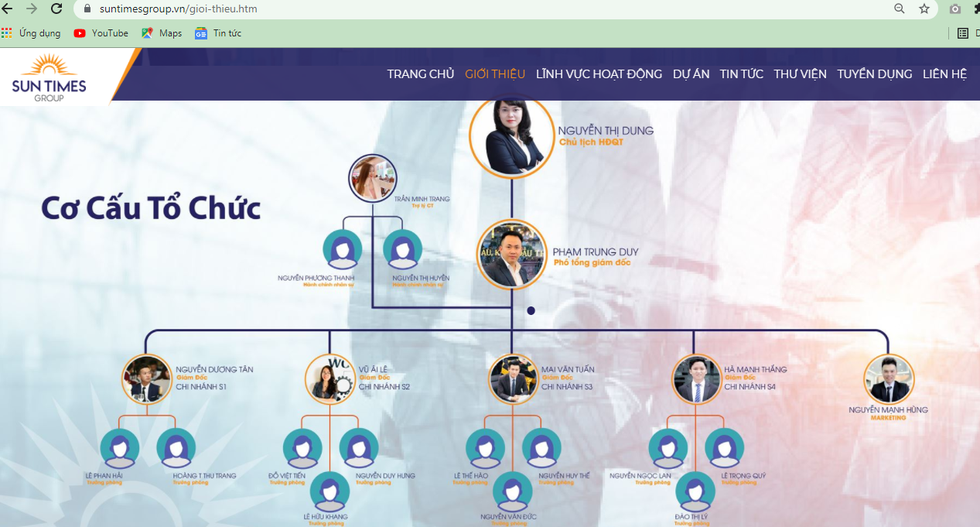Image resolution: width=980 pixels, height=527 pixels.
Task: Click the zoom magnifier icon in address bar
Action: (900, 9)
